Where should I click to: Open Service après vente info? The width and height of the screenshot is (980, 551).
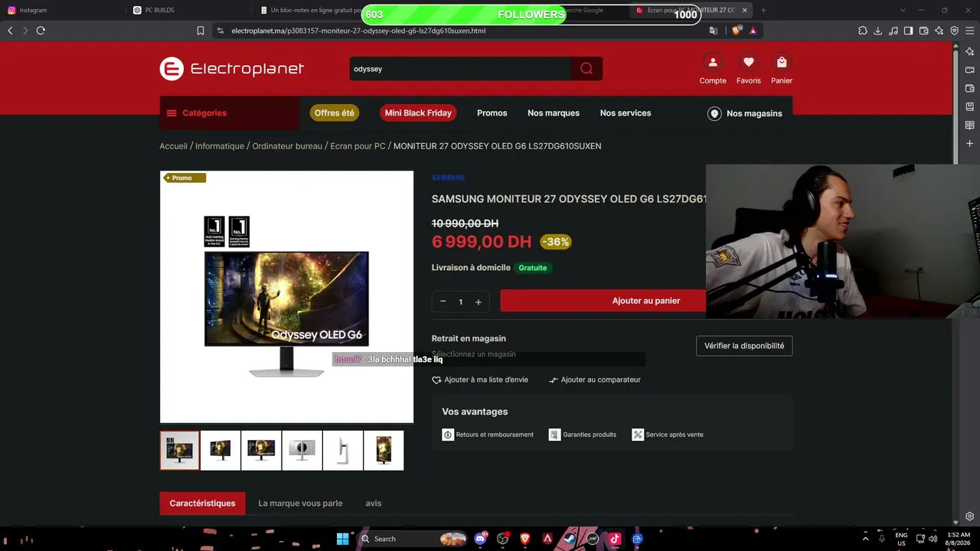pos(668,435)
